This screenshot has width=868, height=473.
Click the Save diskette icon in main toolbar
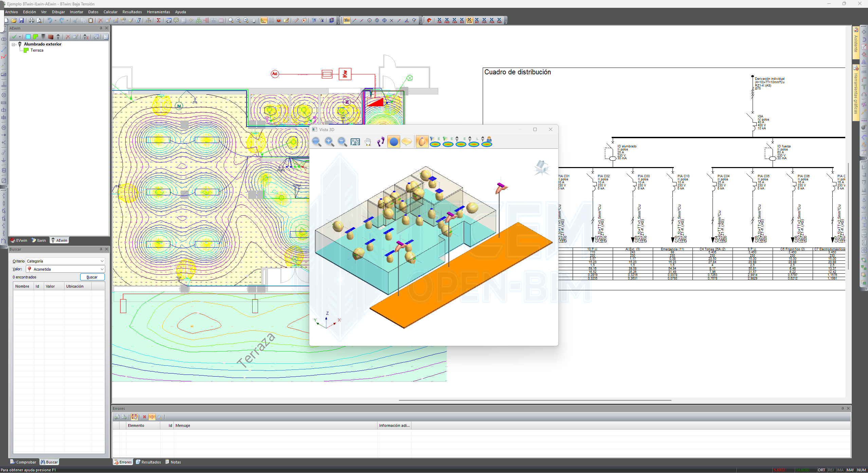coord(21,20)
